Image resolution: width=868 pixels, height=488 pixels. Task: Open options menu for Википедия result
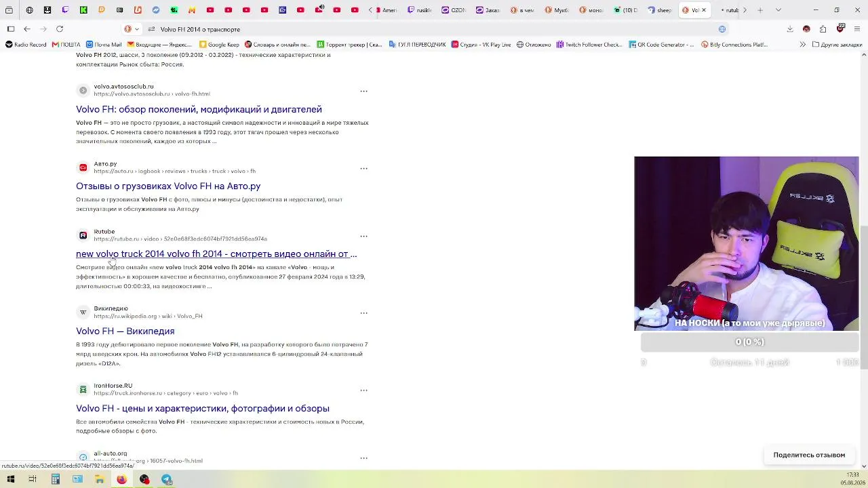click(x=363, y=313)
